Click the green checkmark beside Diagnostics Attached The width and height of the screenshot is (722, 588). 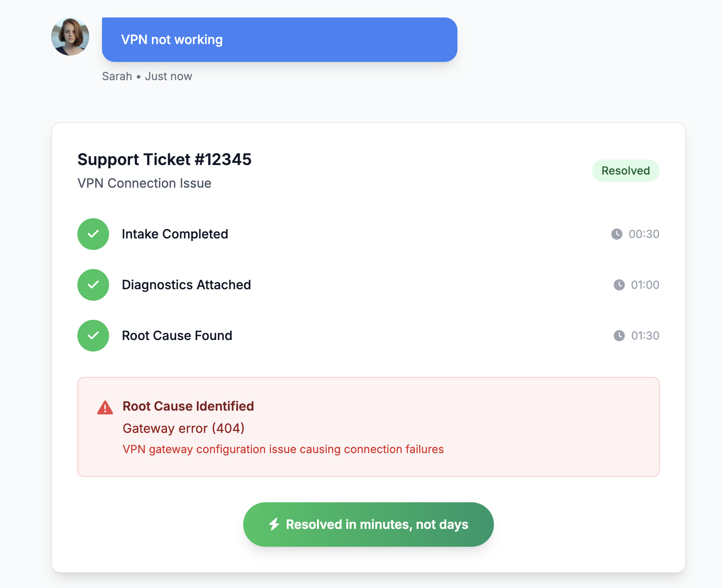[x=93, y=285]
